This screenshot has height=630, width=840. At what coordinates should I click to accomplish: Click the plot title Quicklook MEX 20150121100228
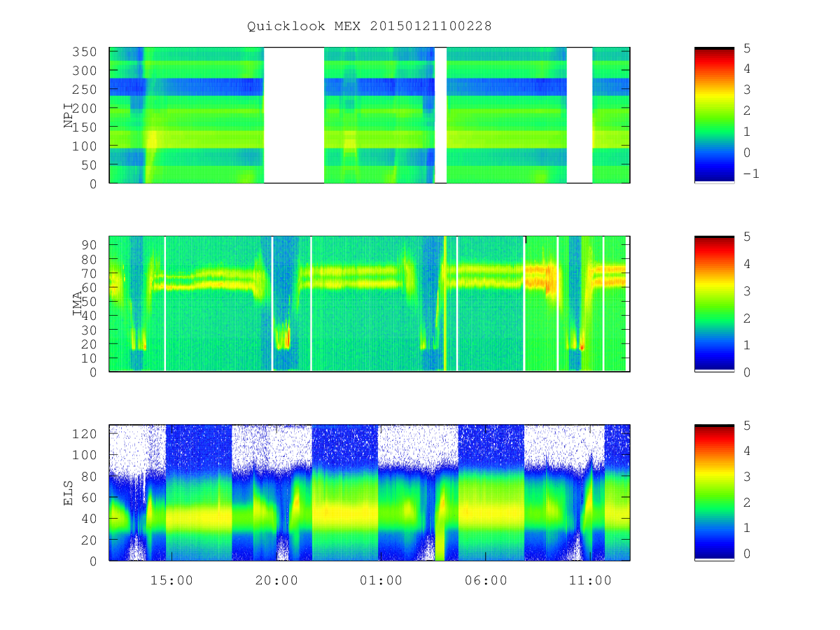click(x=370, y=27)
